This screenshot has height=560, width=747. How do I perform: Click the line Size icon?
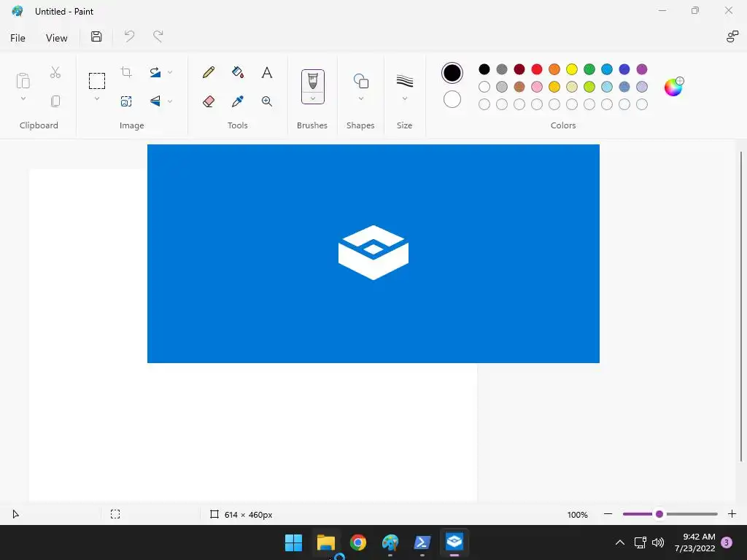tap(404, 81)
